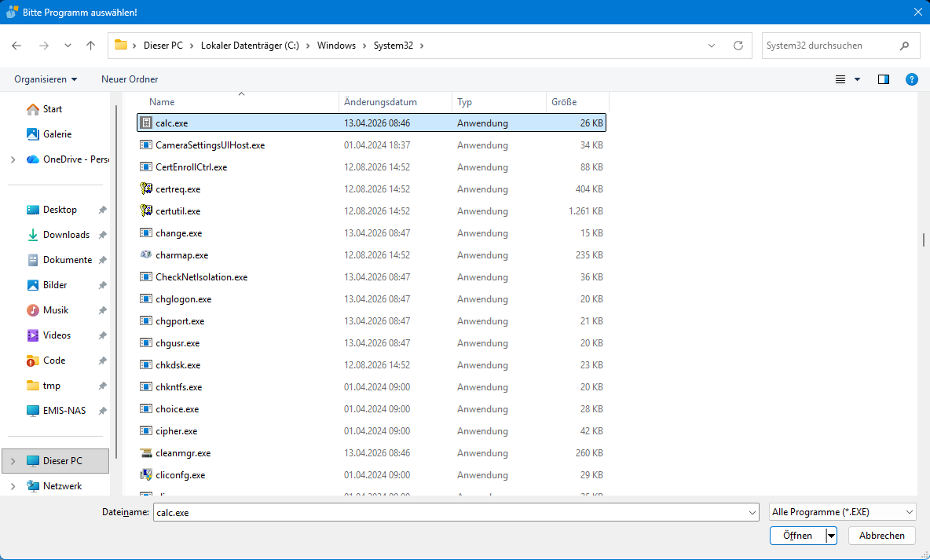930x560 pixels.
Task: Select cleanmgr.exe disk cleanup icon
Action: coord(146,452)
